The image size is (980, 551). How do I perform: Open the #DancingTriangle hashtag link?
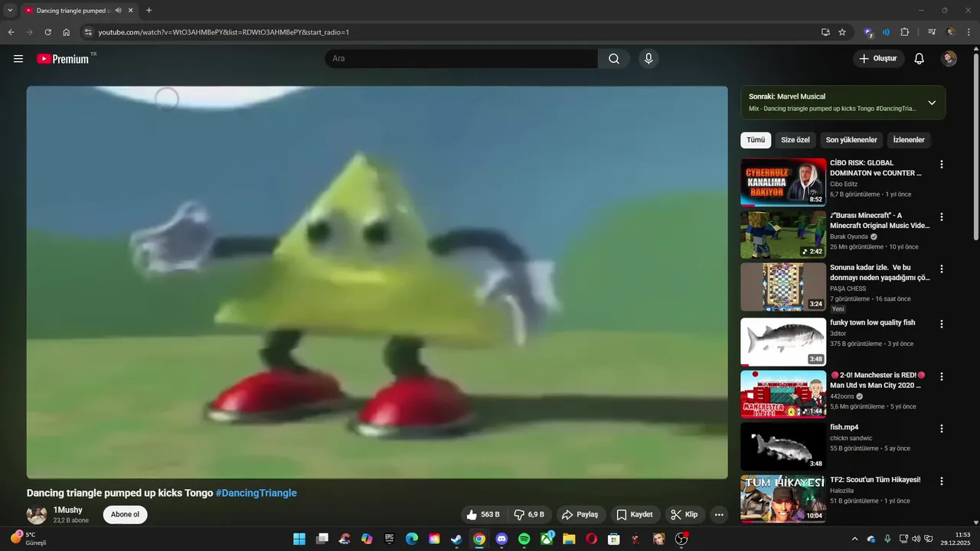point(256,493)
